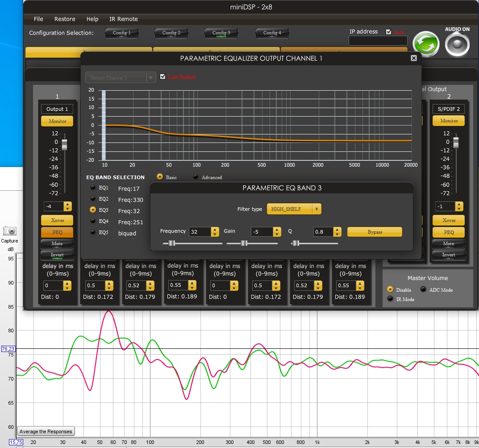Viewport: 479px width, 448px height.
Task: Mute Output 1 channel
Action: [x=57, y=243]
